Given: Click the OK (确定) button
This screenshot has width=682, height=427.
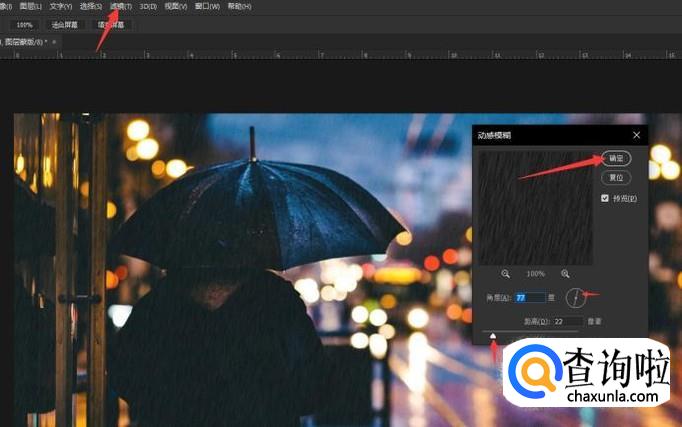Looking at the screenshot, I should (616, 158).
